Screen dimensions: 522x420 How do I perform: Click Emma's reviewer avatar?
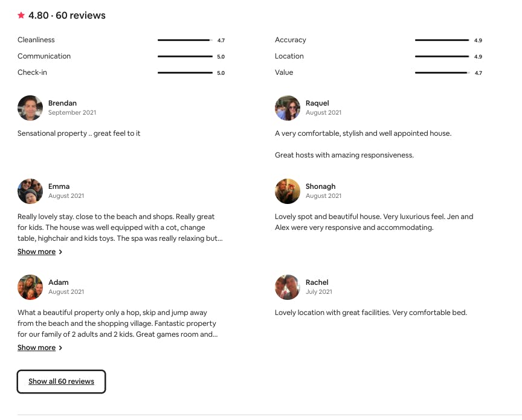coord(30,191)
